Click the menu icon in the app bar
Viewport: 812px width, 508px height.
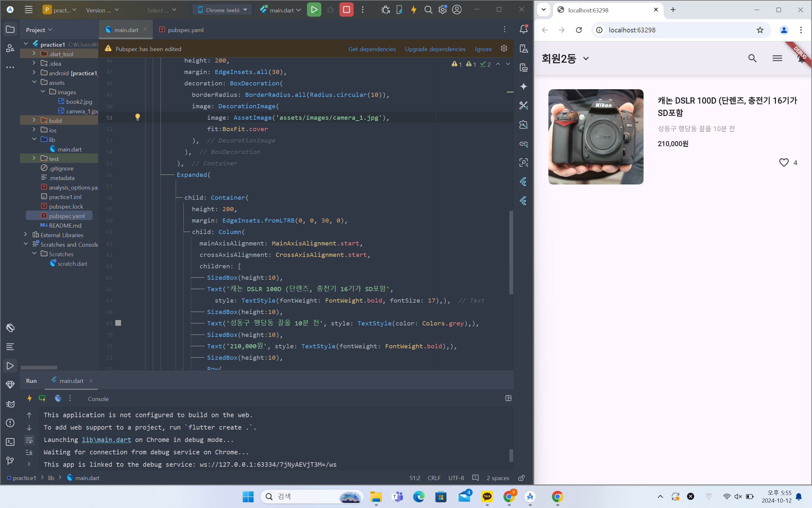(x=777, y=58)
